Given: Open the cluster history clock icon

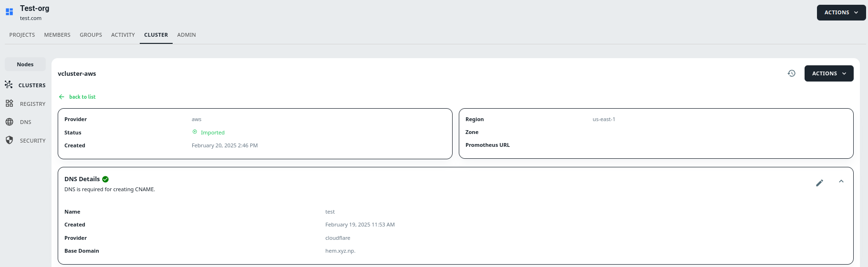Looking at the screenshot, I should [x=792, y=73].
